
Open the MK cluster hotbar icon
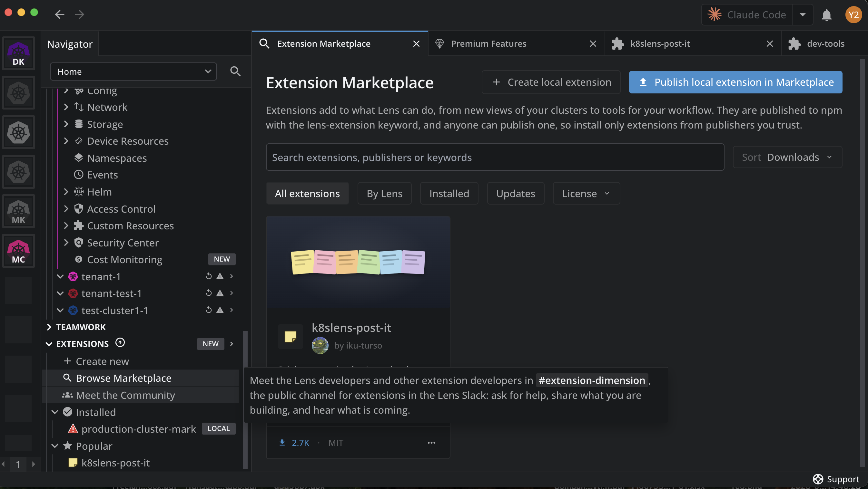[18, 212]
